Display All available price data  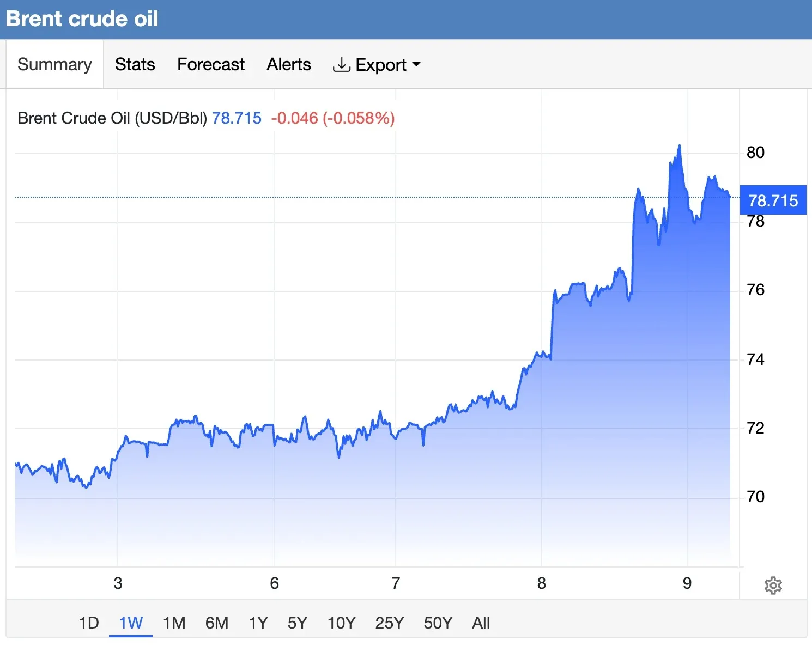(x=481, y=623)
